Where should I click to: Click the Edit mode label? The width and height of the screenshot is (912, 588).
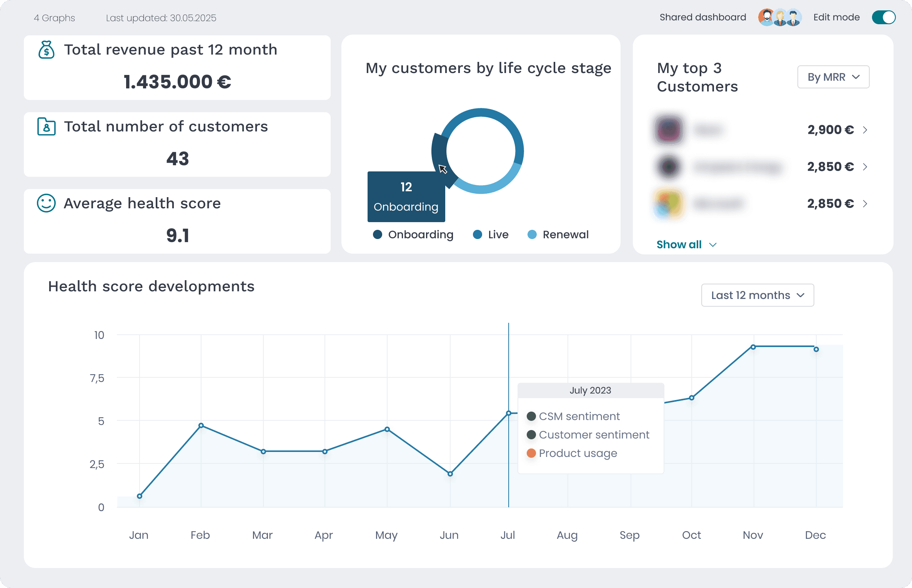pos(836,17)
